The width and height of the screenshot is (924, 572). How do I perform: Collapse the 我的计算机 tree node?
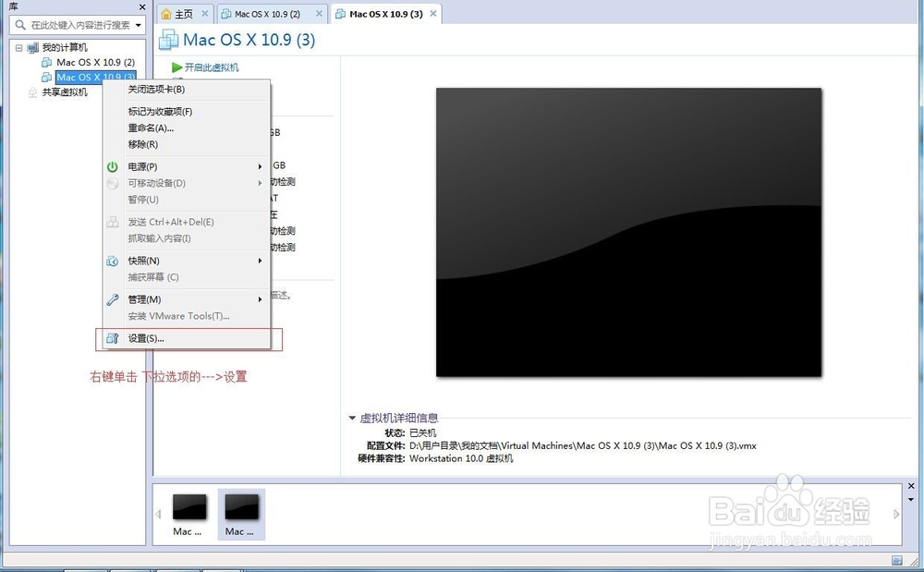coord(18,48)
